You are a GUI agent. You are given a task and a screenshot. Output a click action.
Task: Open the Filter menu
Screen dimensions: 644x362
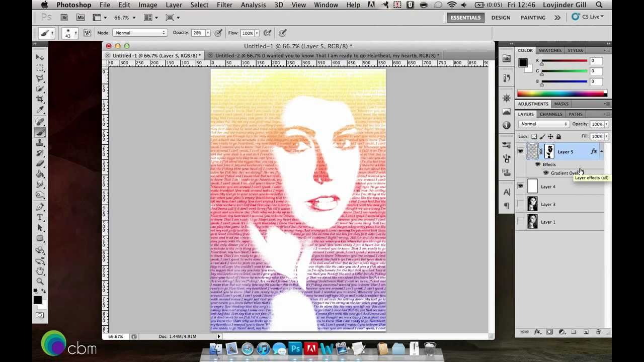point(224,5)
